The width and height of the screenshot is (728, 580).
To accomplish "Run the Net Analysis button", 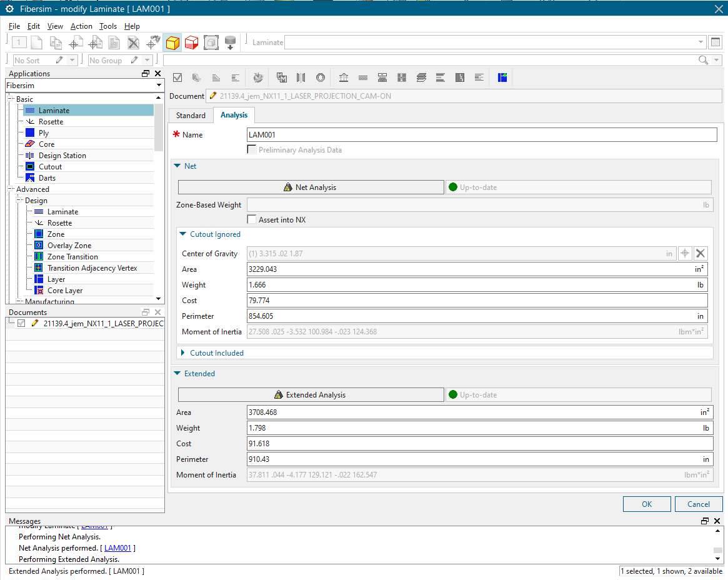I will pos(311,187).
